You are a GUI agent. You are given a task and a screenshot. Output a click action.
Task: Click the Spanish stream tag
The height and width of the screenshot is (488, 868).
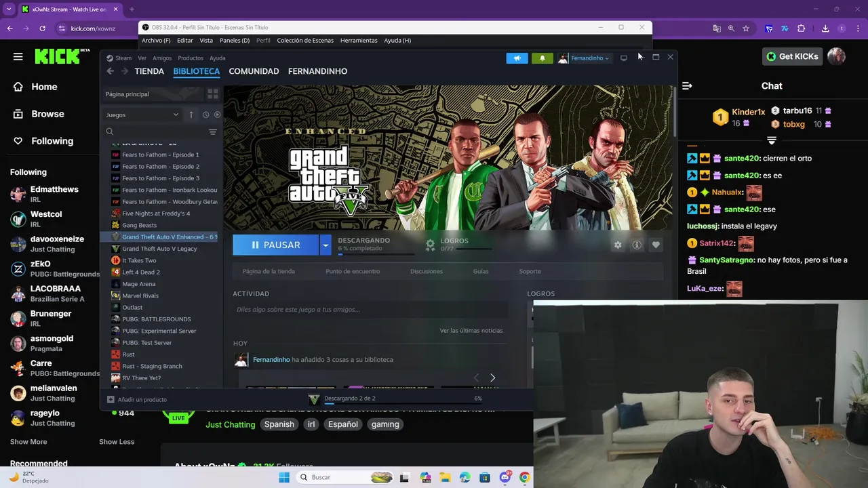point(279,424)
